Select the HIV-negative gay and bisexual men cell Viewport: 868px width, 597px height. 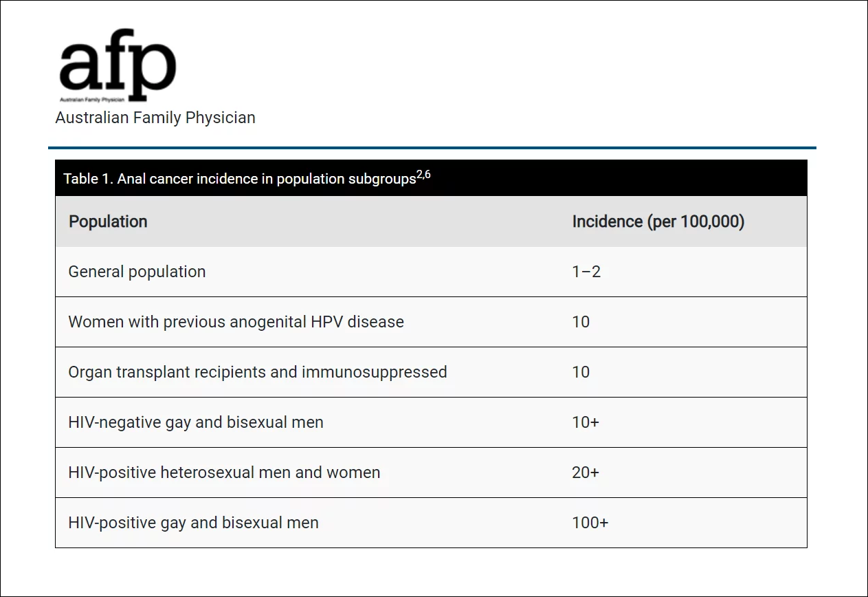(195, 422)
